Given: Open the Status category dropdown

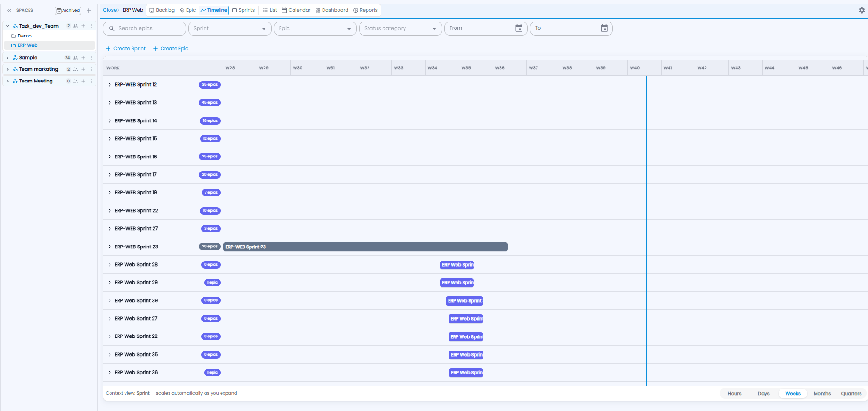Looking at the screenshot, I should tap(400, 28).
